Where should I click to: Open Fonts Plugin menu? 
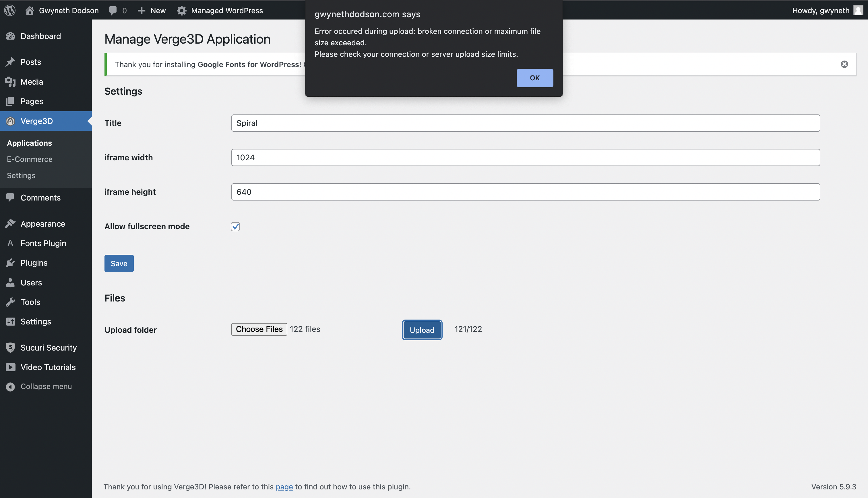46,243
